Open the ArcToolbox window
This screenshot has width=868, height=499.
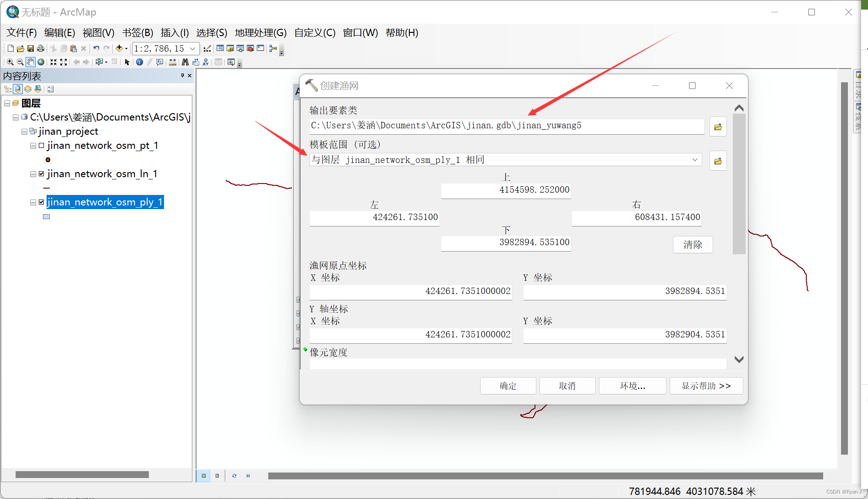click(250, 48)
